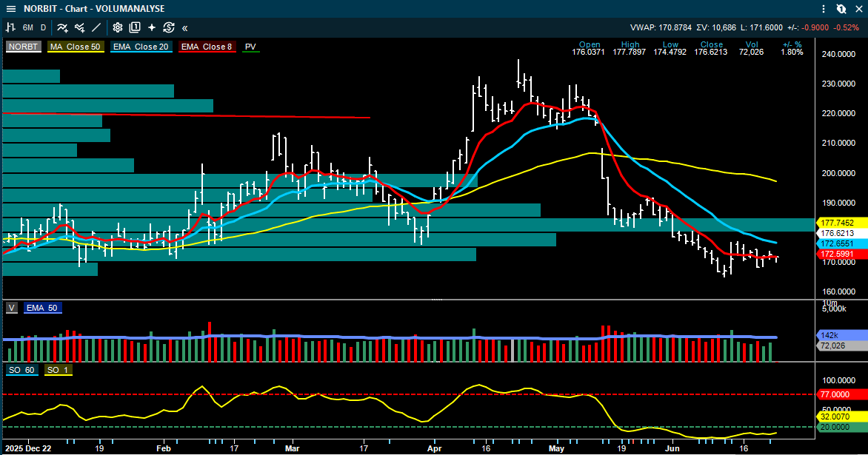Image resolution: width=868 pixels, height=455 pixels.
Task: Open the D interval selector
Action: (43, 27)
